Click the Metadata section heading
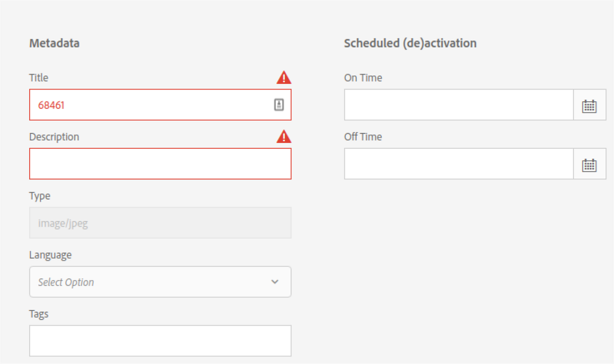The width and height of the screenshot is (614, 364). [54, 43]
